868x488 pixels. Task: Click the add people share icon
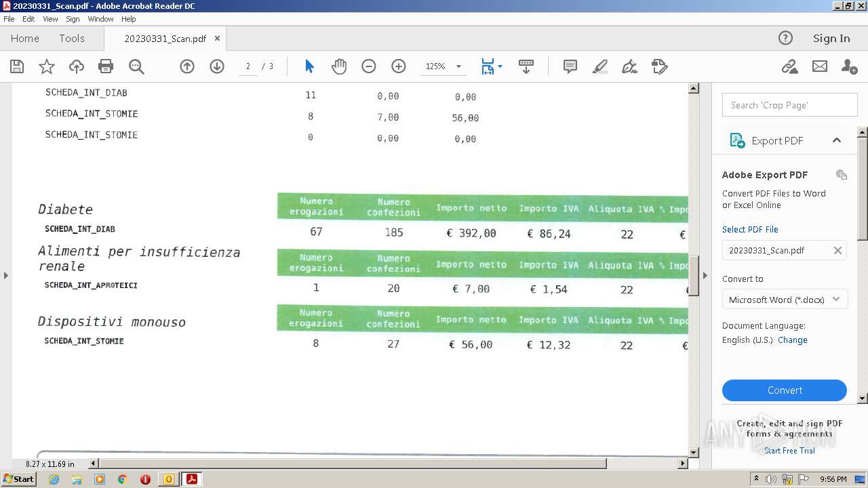[x=849, y=66]
